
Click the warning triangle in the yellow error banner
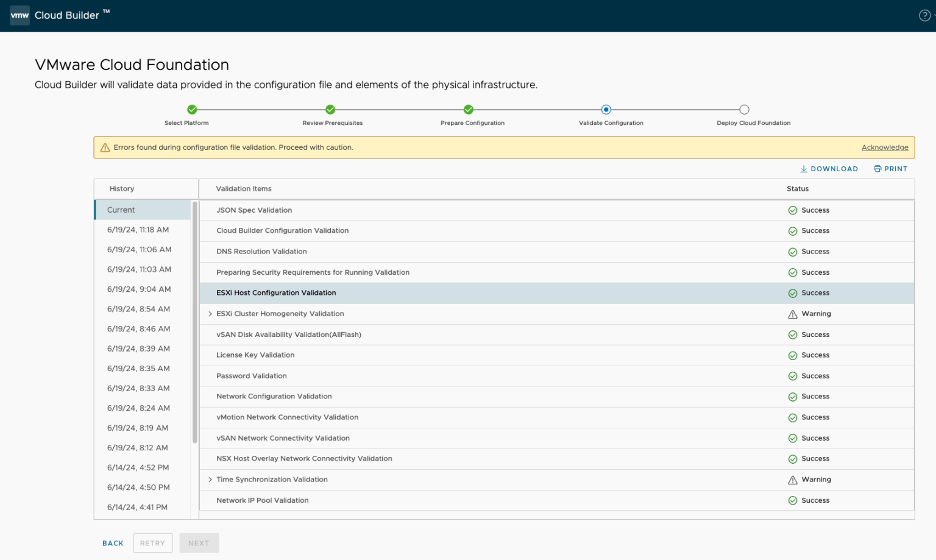click(x=105, y=147)
